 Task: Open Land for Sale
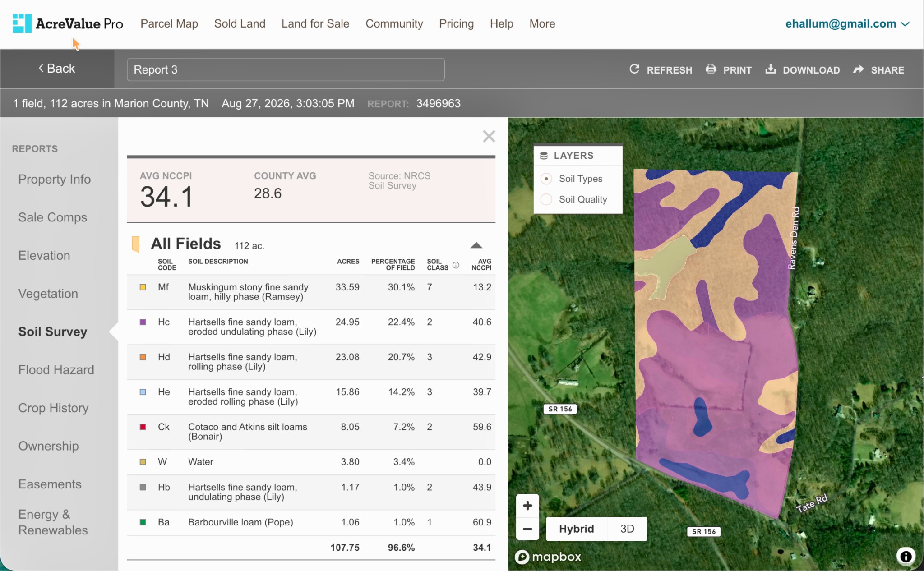(315, 23)
